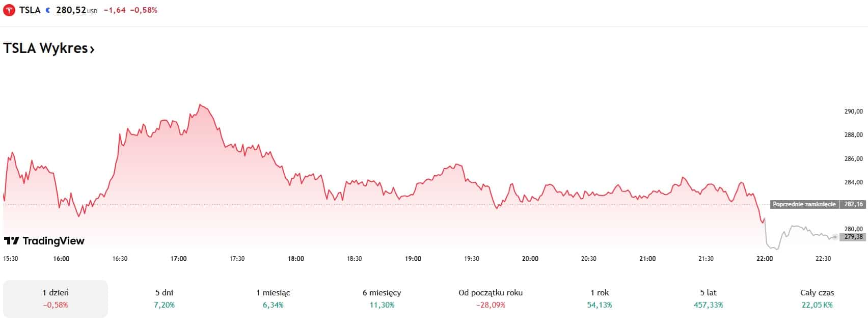The width and height of the screenshot is (868, 330).
Task: Expand chart via arrow next to Wykres
Action: [x=92, y=49]
